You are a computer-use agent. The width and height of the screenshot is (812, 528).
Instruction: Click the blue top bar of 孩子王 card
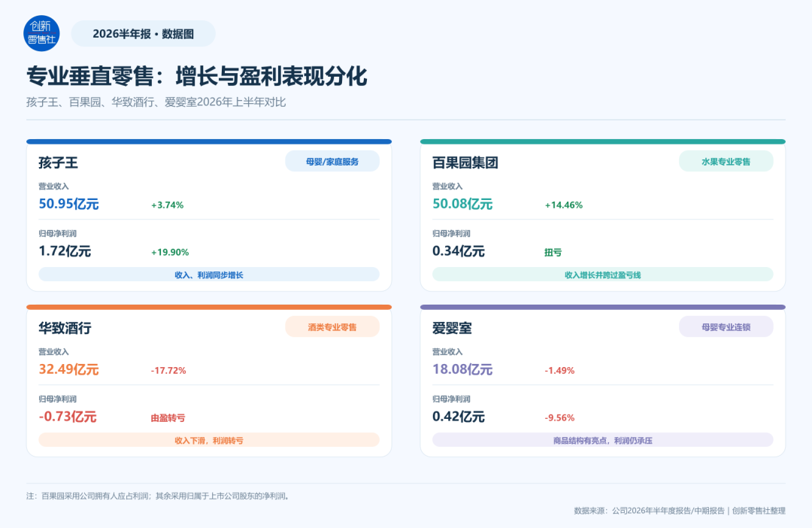coord(209,141)
